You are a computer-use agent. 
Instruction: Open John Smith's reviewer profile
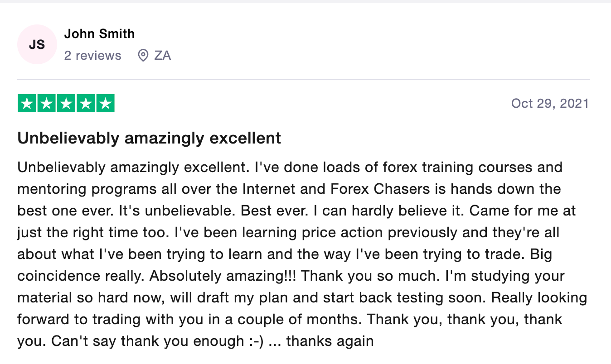[x=99, y=34]
